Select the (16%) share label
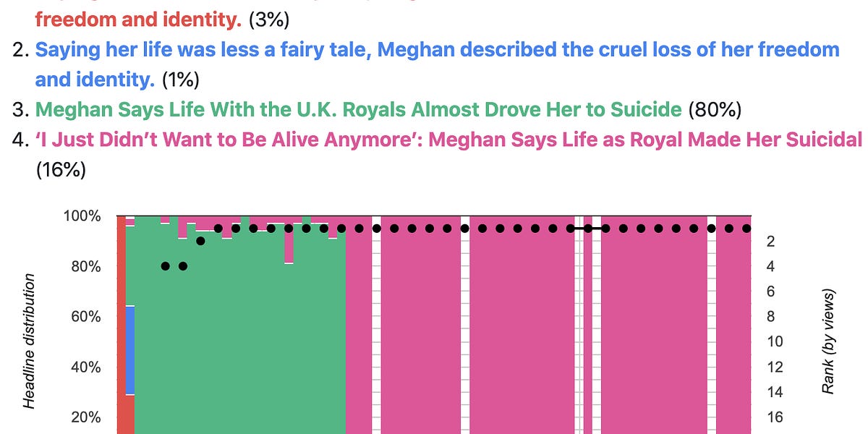Screen dimensions: 868x434 point(61,169)
